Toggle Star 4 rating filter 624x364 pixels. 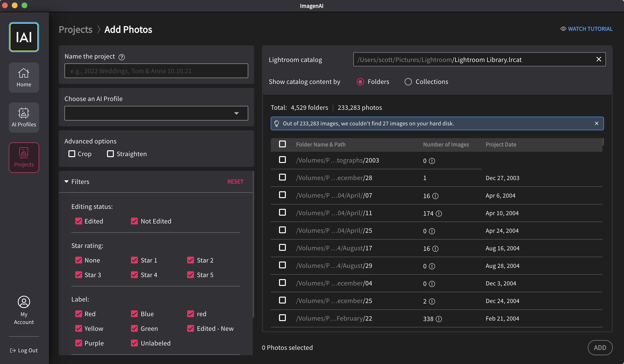135,275
